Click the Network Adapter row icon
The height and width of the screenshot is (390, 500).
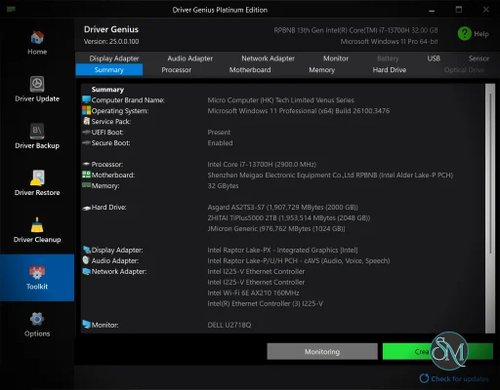[86, 271]
